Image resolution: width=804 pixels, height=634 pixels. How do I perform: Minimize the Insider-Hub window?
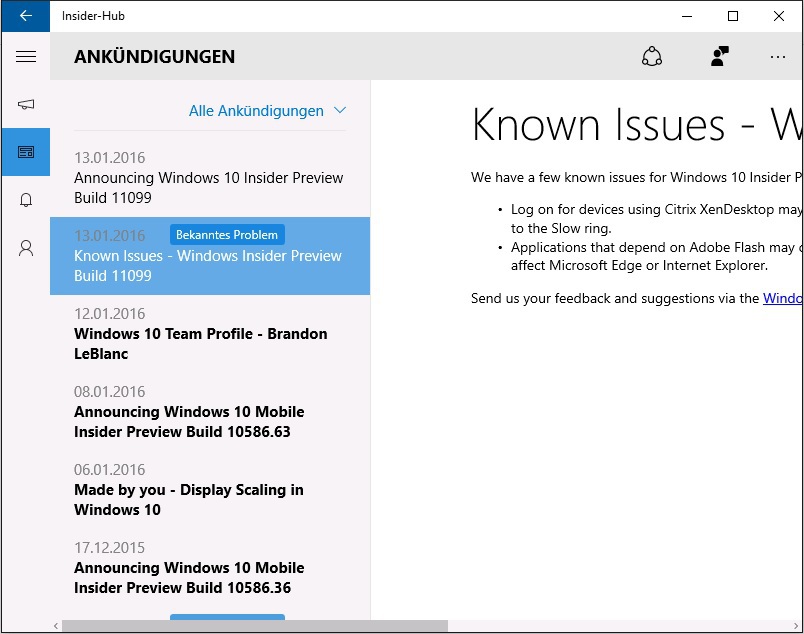click(687, 16)
